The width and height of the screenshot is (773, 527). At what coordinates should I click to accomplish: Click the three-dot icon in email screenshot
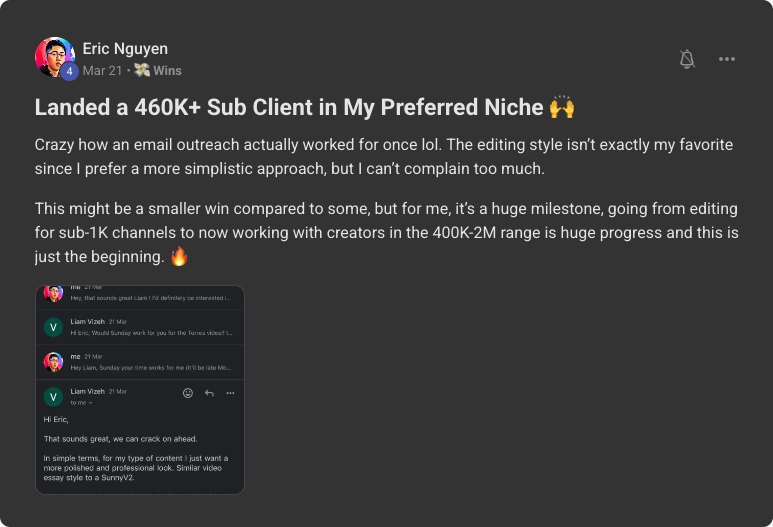pyautogui.click(x=230, y=393)
